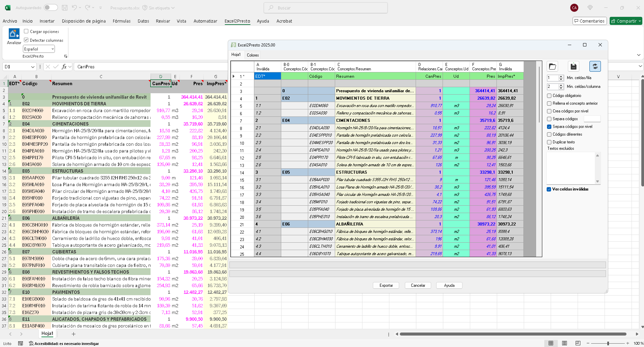The width and height of the screenshot is (644, 347).
Task: Click the Cancelar button
Action: [x=418, y=285]
